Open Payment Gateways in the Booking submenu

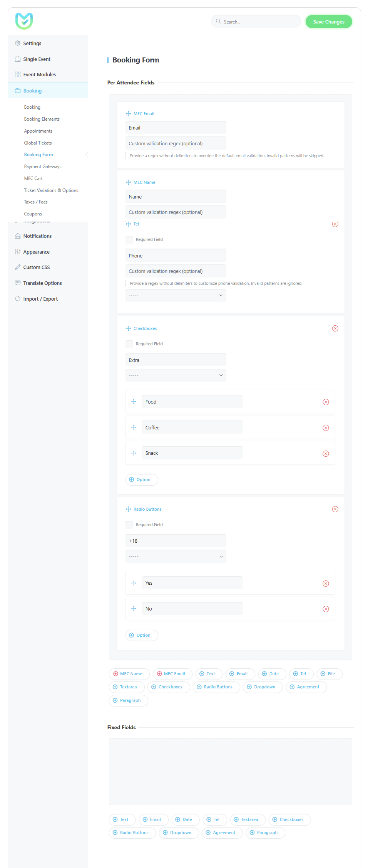pos(43,167)
